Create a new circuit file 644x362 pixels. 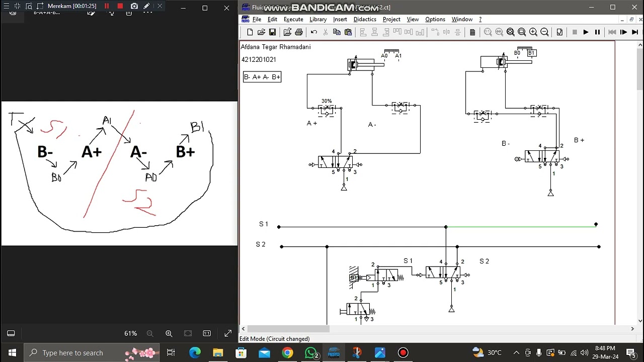tap(250, 32)
